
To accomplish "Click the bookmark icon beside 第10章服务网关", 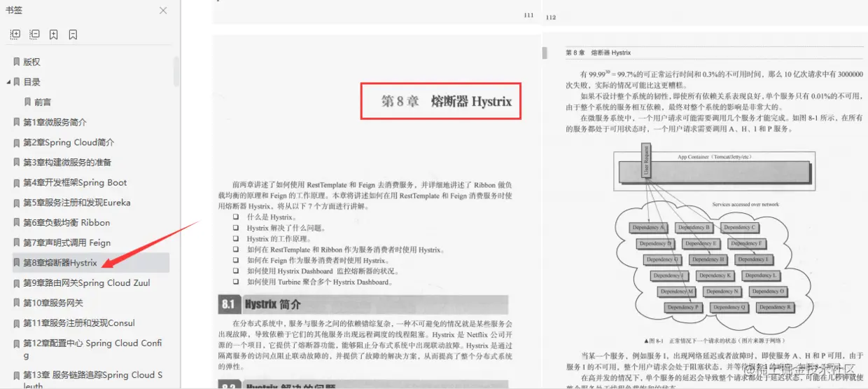I will (17, 303).
